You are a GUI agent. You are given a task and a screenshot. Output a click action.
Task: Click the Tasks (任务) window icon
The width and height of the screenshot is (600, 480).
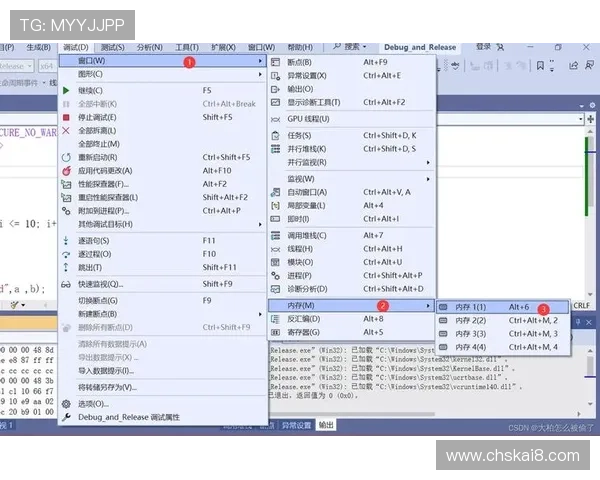click(x=276, y=136)
